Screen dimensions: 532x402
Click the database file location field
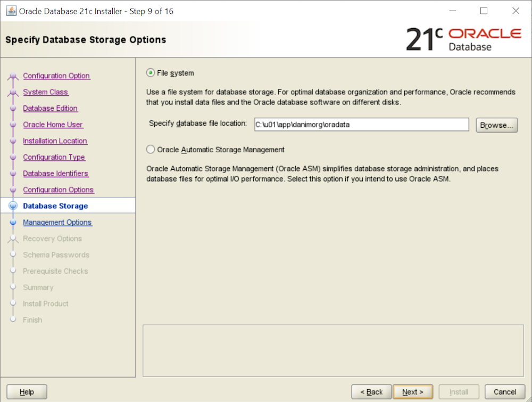coord(361,125)
